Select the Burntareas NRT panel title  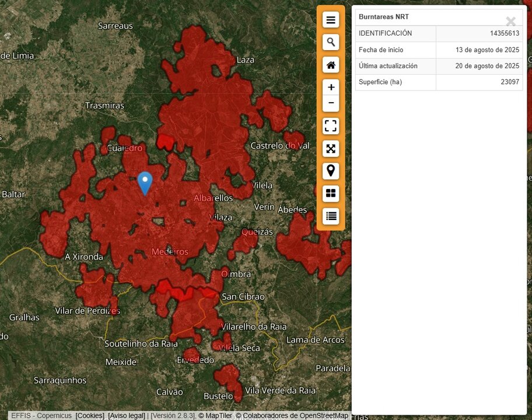click(x=384, y=16)
